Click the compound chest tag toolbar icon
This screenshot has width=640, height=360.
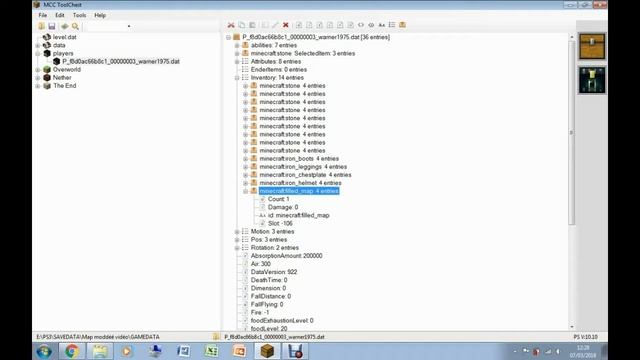pos(402,25)
